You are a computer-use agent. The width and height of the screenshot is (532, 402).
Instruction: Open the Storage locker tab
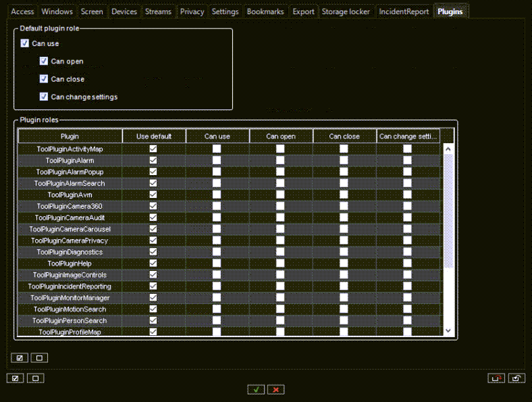pos(346,11)
